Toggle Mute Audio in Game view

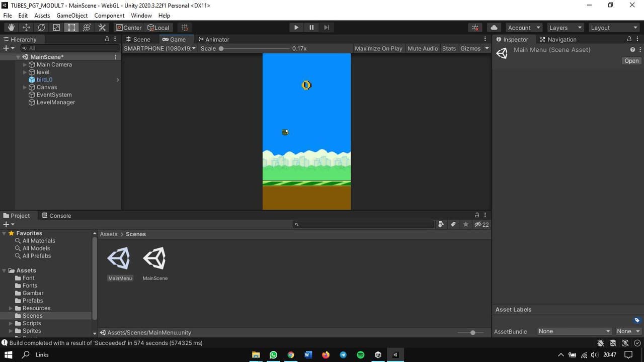coord(423,48)
